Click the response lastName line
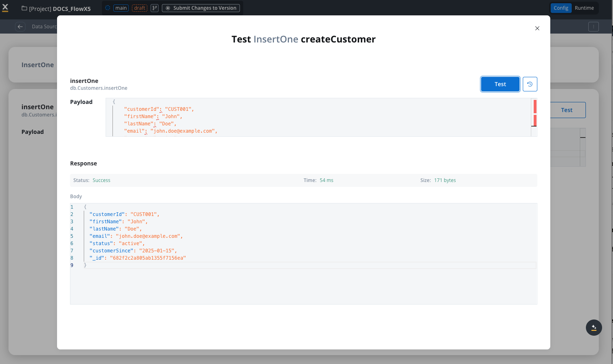 point(116,229)
